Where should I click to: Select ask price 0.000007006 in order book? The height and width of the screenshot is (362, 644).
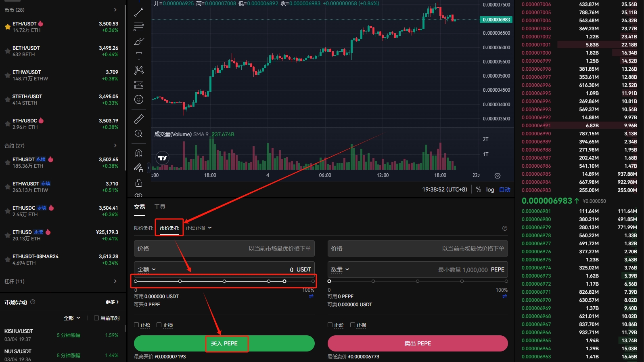pos(536,4)
